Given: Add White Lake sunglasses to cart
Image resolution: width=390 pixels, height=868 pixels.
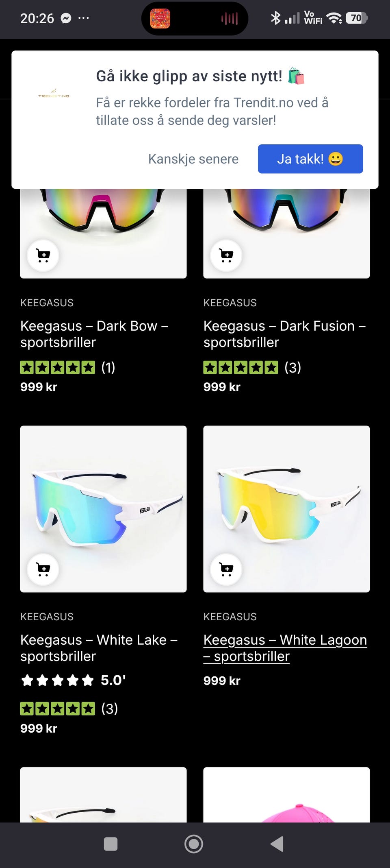Looking at the screenshot, I should coord(43,569).
